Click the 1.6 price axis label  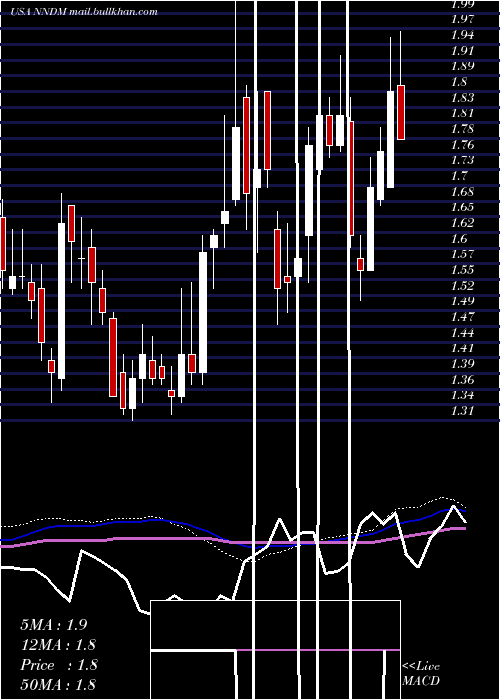coord(459,239)
